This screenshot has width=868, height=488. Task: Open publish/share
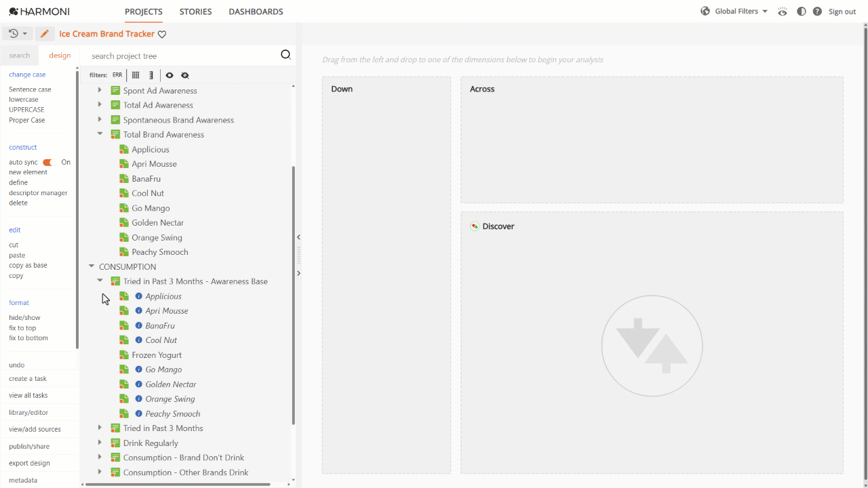(29, 447)
